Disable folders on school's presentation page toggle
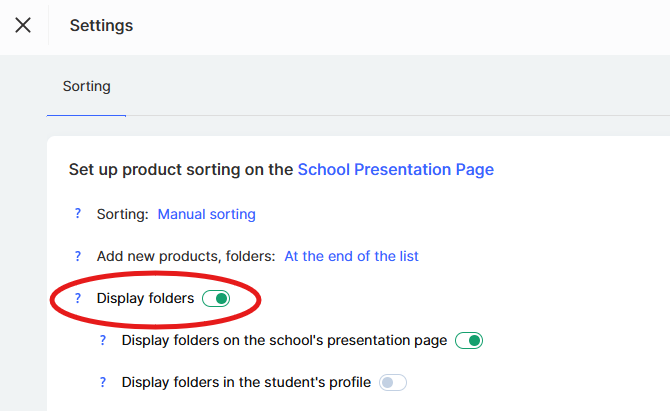670x411 pixels. tap(469, 340)
